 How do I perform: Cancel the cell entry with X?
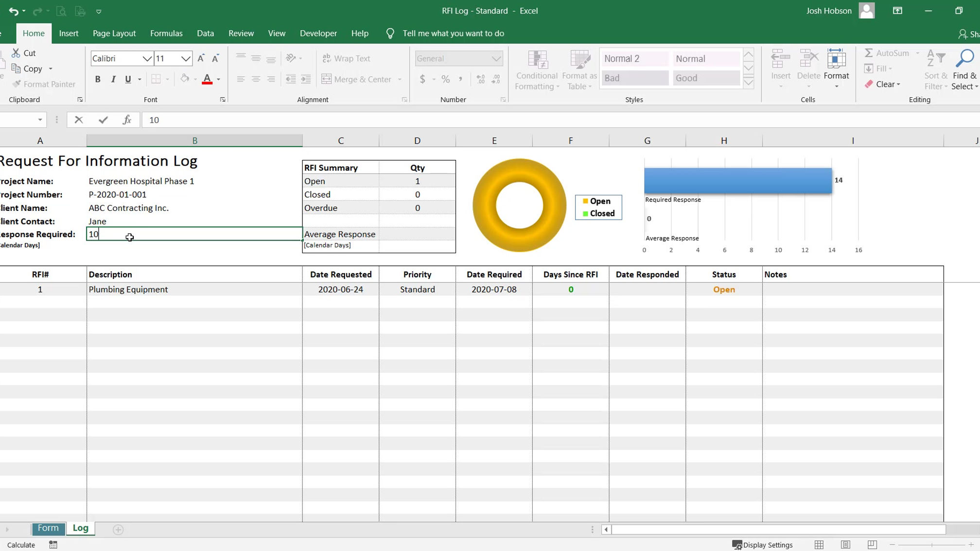pyautogui.click(x=79, y=120)
